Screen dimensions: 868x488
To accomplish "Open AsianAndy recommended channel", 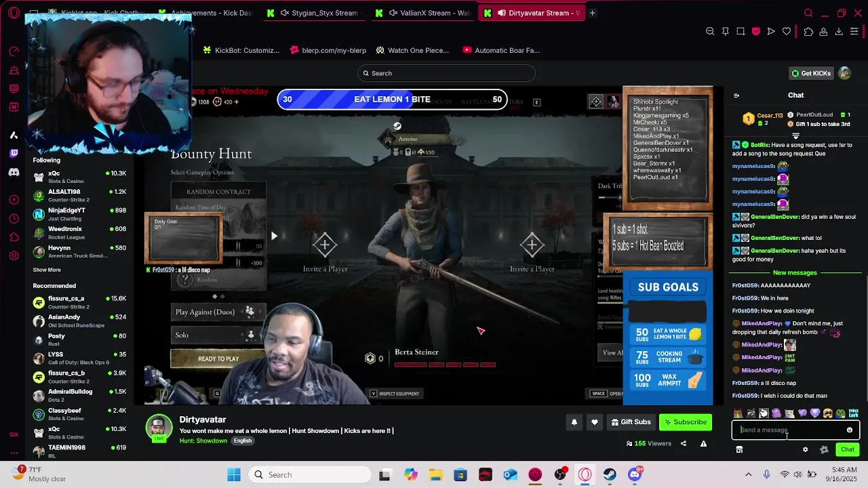I will click(x=79, y=321).
